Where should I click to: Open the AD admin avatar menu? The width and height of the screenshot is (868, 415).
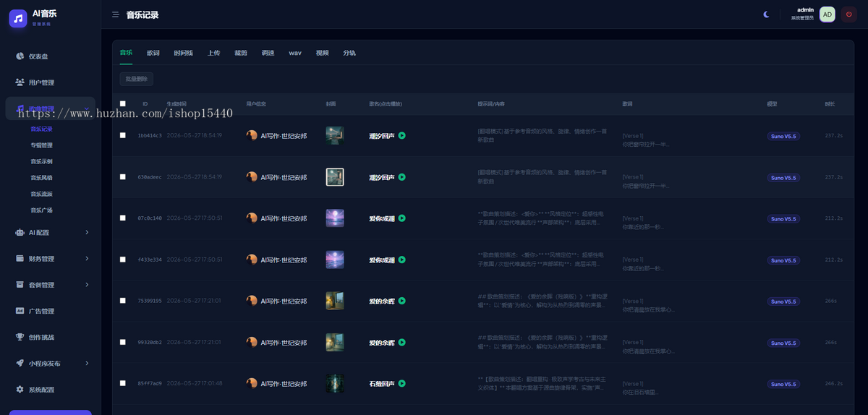827,14
